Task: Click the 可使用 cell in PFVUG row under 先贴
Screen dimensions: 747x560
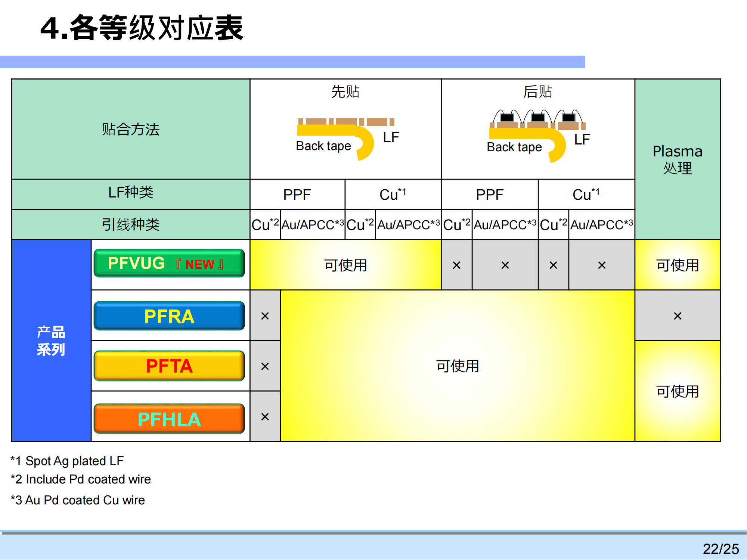Action: coord(345,265)
